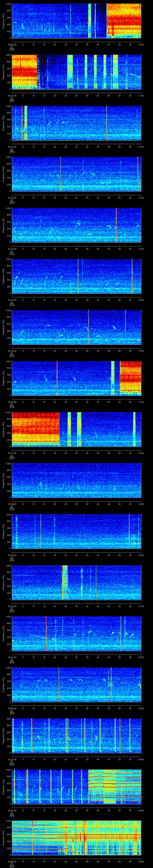Click the spectrogram panel starting at 18:10:00
Image resolution: width=153 pixels, height=868 pixels.
(x=77, y=72)
